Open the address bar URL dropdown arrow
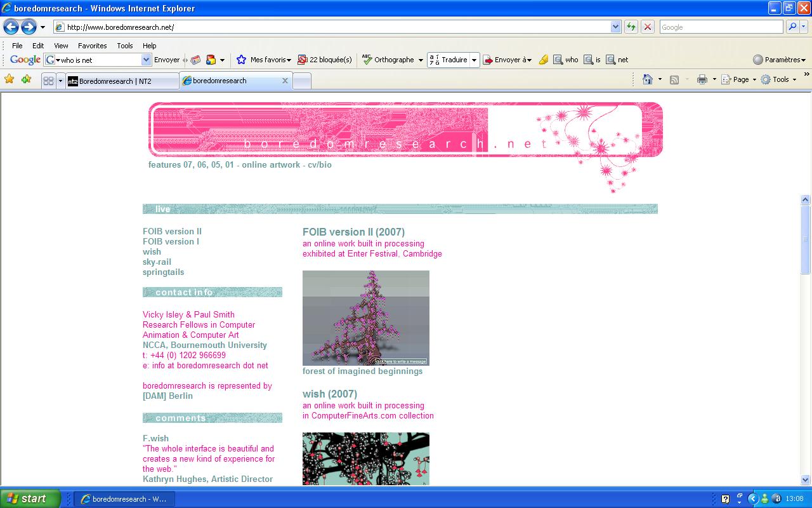The height and width of the screenshot is (508, 812). (x=615, y=27)
